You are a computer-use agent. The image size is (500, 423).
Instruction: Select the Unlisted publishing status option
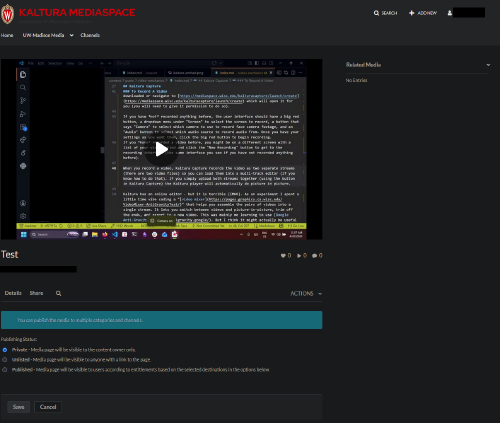point(5,360)
